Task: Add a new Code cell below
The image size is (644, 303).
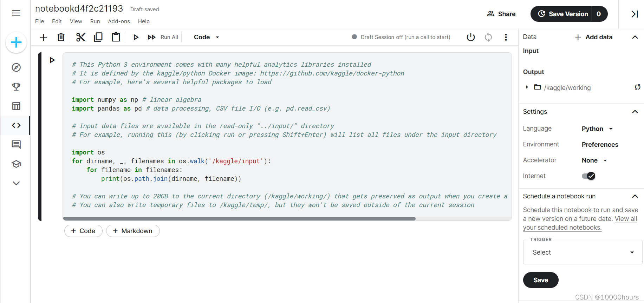Action: pyautogui.click(x=83, y=231)
